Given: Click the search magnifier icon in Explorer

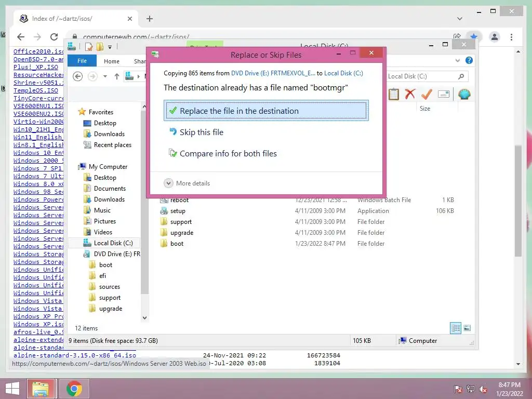Looking at the screenshot, I should [461, 76].
